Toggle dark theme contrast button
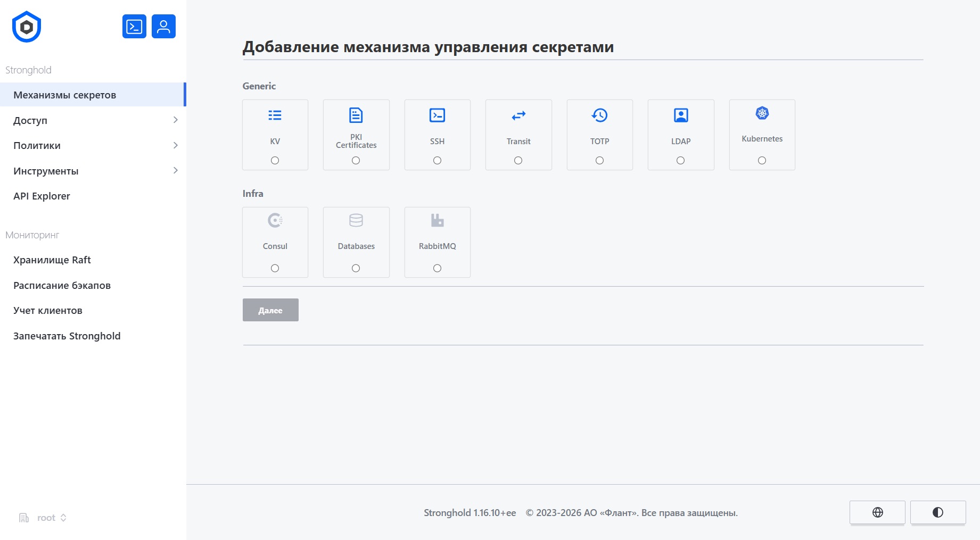The height and width of the screenshot is (540, 980). tap(938, 512)
